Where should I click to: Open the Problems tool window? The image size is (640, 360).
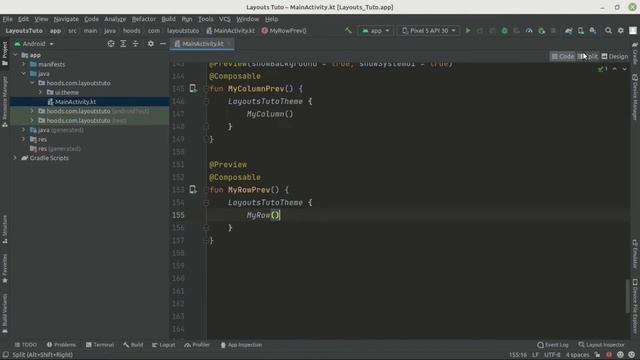pyautogui.click(x=61, y=345)
